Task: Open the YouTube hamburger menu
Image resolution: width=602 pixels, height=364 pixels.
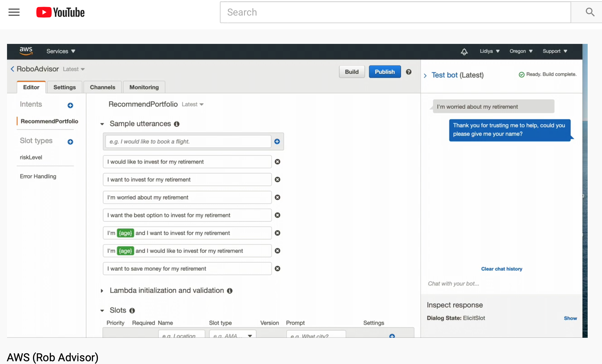Action: (x=14, y=12)
